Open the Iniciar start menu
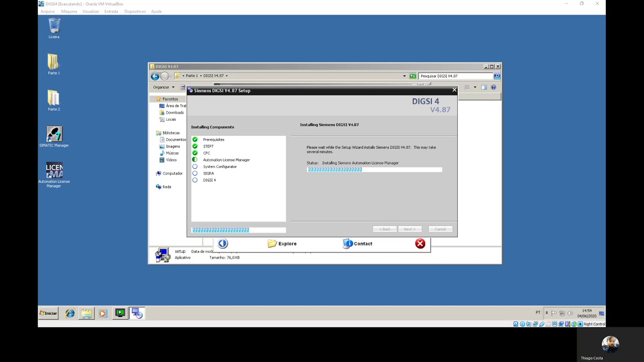Viewport: 644px width, 362px height. point(49,313)
